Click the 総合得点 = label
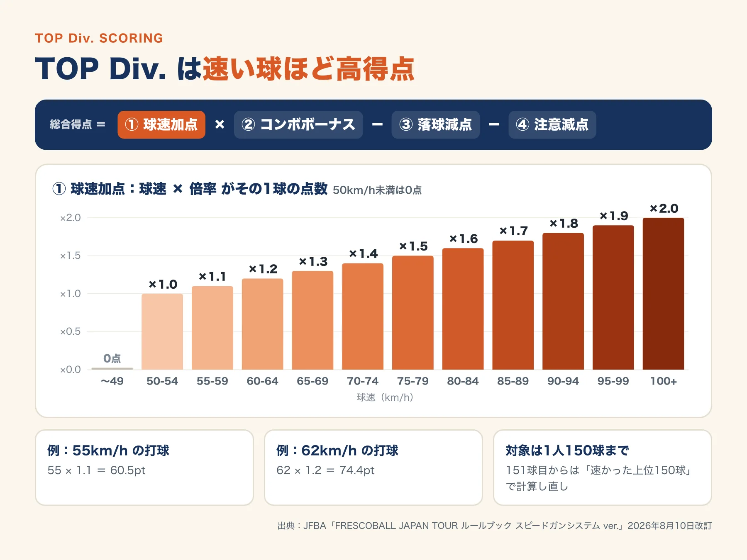The width and height of the screenshot is (747, 560). (x=78, y=124)
